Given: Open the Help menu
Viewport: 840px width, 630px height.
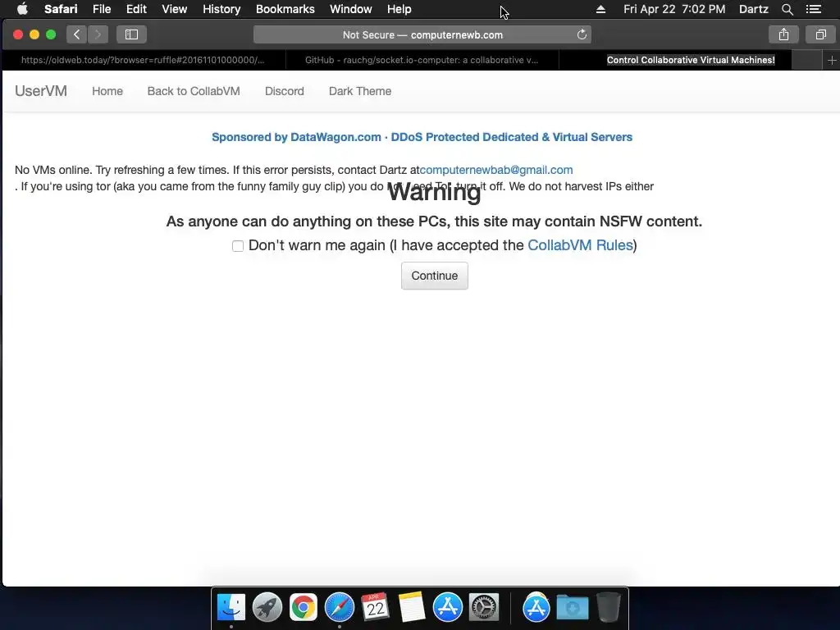Looking at the screenshot, I should click(x=399, y=9).
